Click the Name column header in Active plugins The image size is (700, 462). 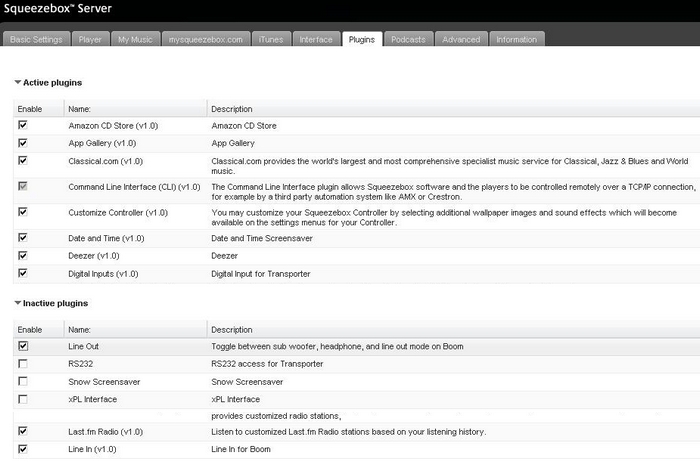[x=80, y=108]
